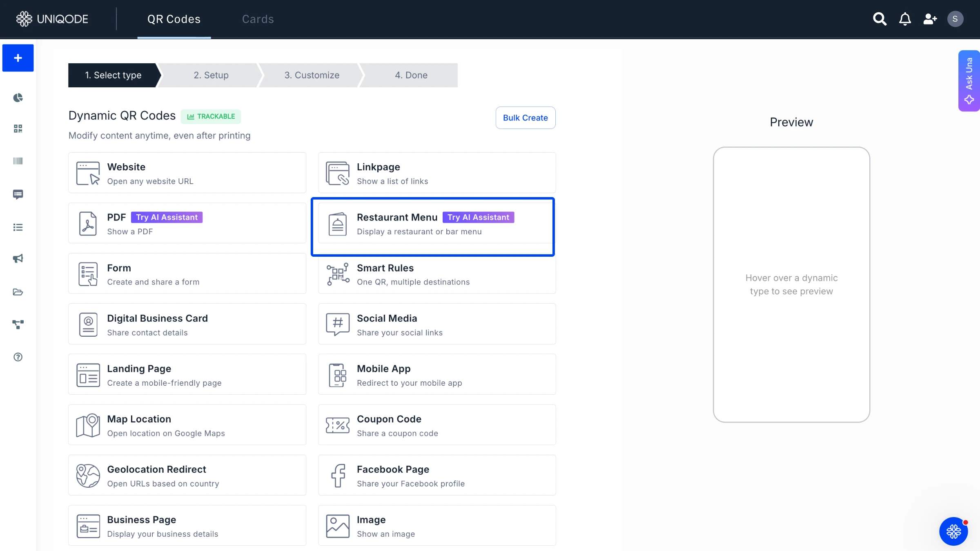Open barcode sidebar icon
The width and height of the screenshot is (980, 551).
(x=18, y=161)
